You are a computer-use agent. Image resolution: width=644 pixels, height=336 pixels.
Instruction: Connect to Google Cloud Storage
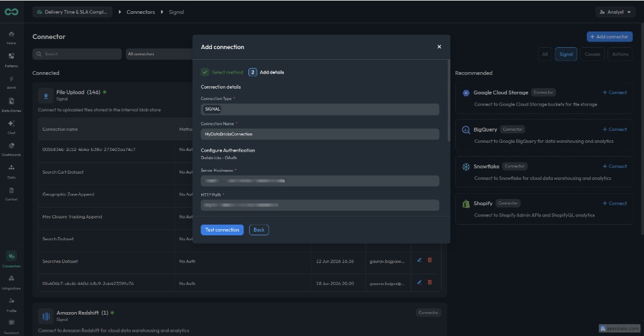[x=614, y=92]
